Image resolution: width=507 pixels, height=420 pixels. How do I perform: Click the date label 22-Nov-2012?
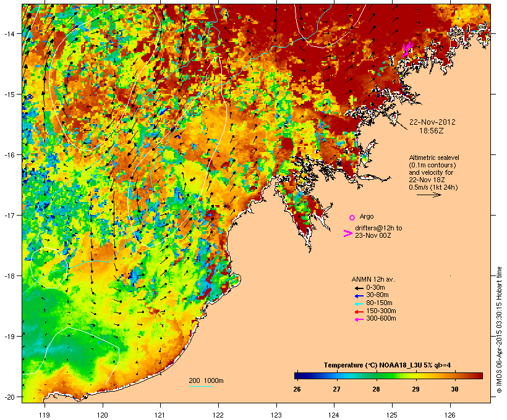[432, 122]
